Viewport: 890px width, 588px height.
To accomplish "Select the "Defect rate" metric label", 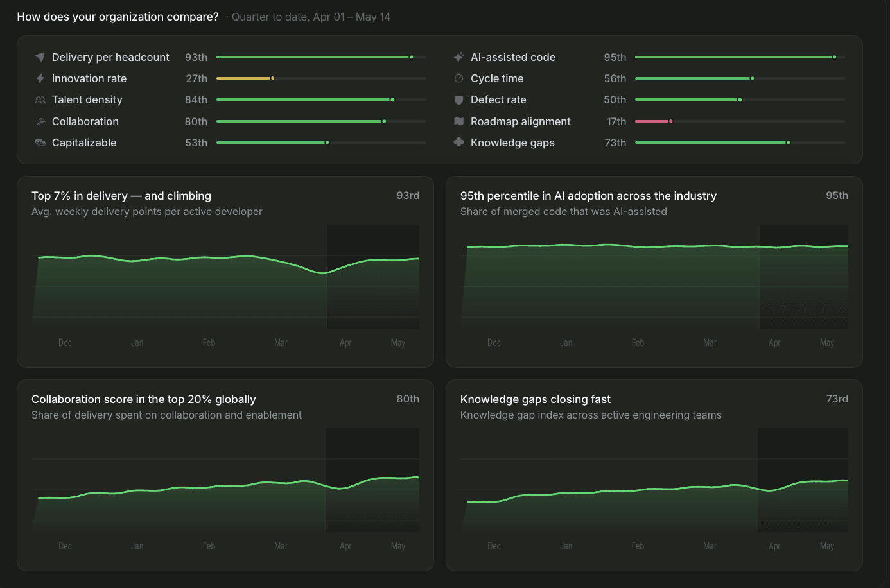I will 498,100.
